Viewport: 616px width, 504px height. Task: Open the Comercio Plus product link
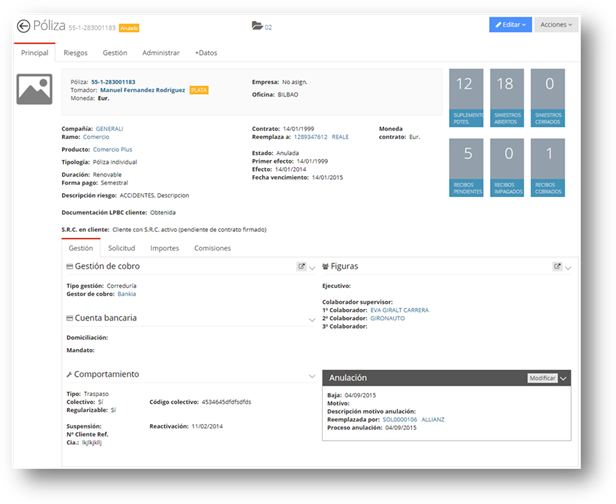[x=113, y=150]
